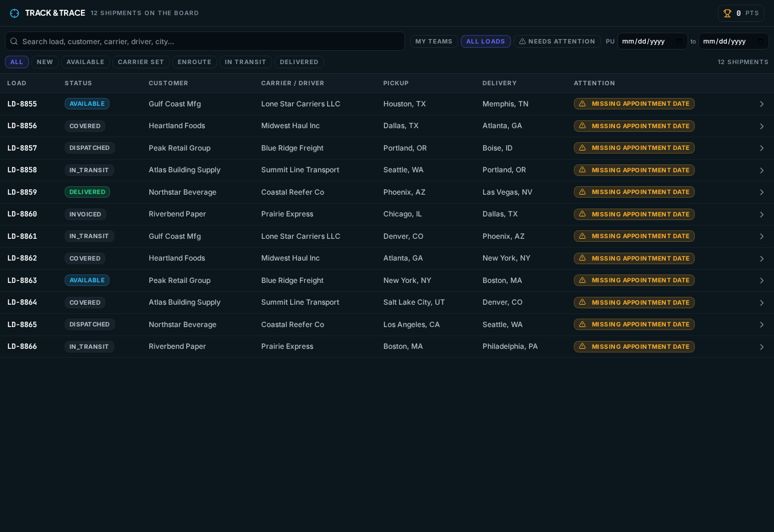The height and width of the screenshot is (532, 774).
Task: Open LD-8864 details via row chevron
Action: tap(762, 303)
